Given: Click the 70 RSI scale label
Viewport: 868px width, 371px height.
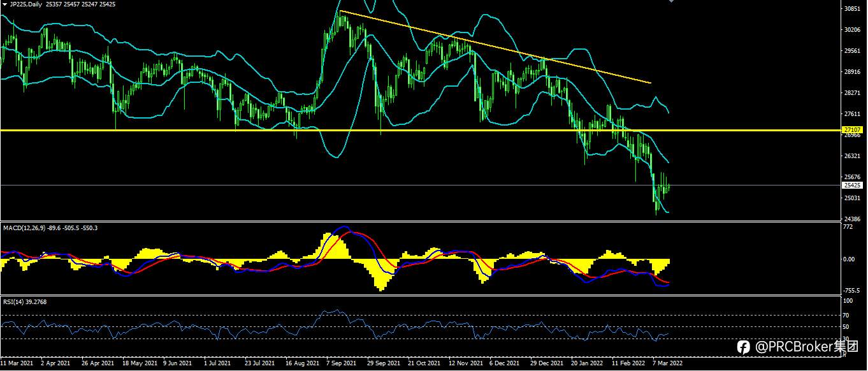Looking at the screenshot, I should pyautogui.click(x=847, y=315).
